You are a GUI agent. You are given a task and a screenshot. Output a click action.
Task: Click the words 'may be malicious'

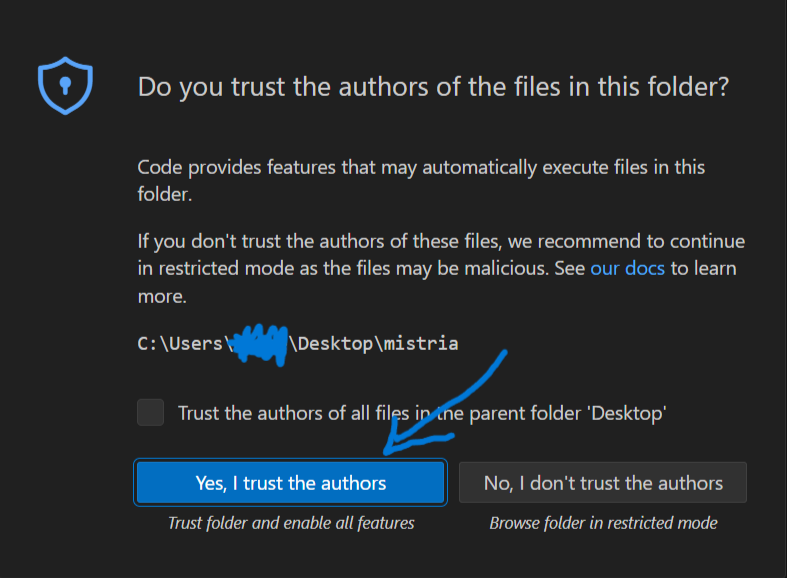tap(502, 268)
